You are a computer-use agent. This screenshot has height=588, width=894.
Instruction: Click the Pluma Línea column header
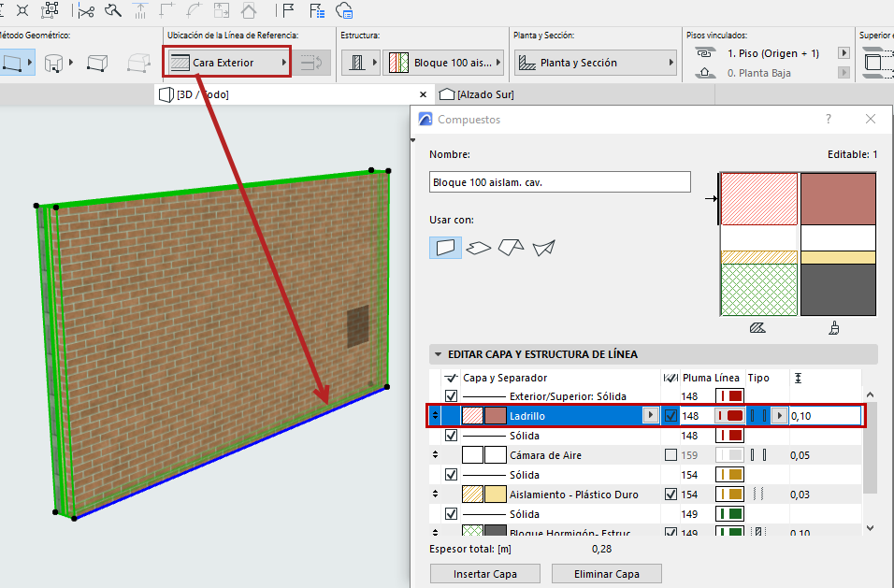[711, 377]
